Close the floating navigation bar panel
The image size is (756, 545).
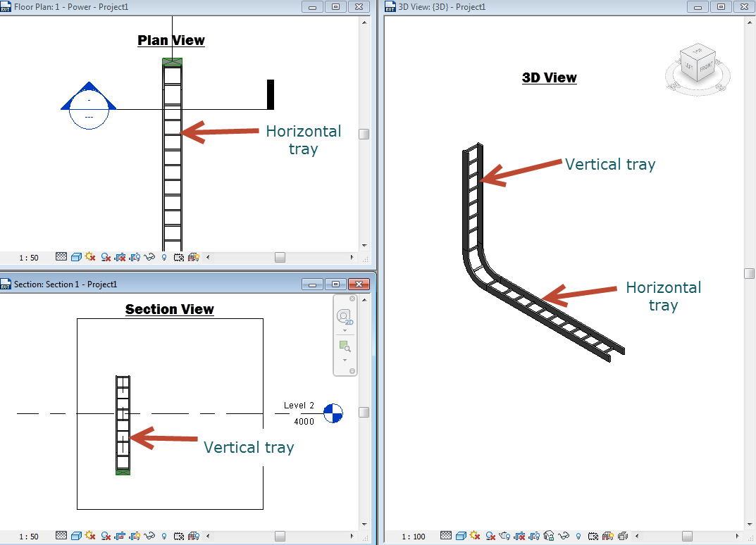pos(352,298)
